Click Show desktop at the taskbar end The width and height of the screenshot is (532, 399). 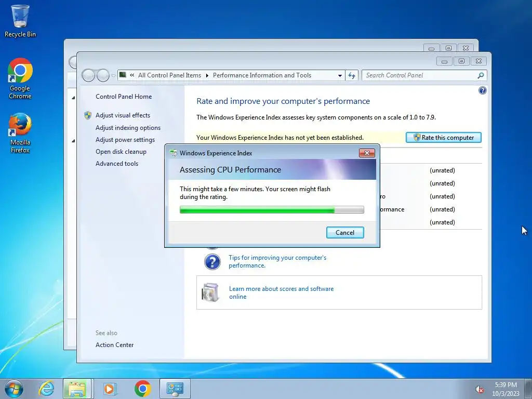point(528,389)
